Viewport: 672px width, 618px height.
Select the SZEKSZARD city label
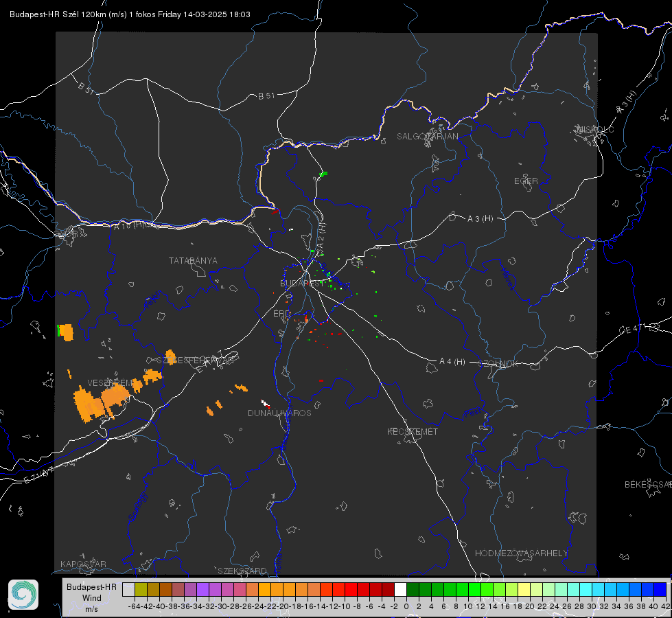(x=242, y=571)
